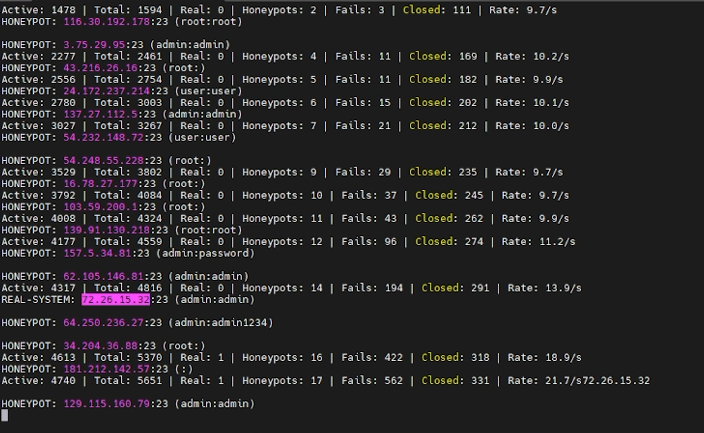Click the 'Closed: 331' value

pos(455,381)
